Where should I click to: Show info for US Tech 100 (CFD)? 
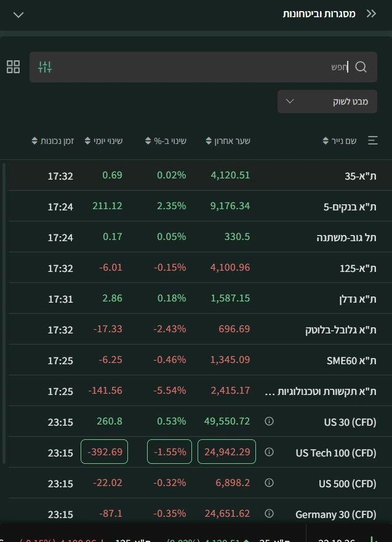pos(269,452)
